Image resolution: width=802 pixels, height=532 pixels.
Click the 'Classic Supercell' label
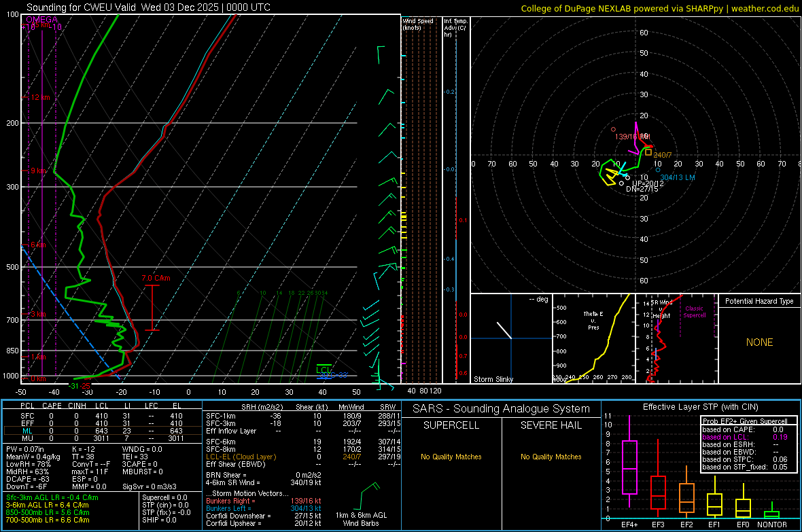pos(694,312)
